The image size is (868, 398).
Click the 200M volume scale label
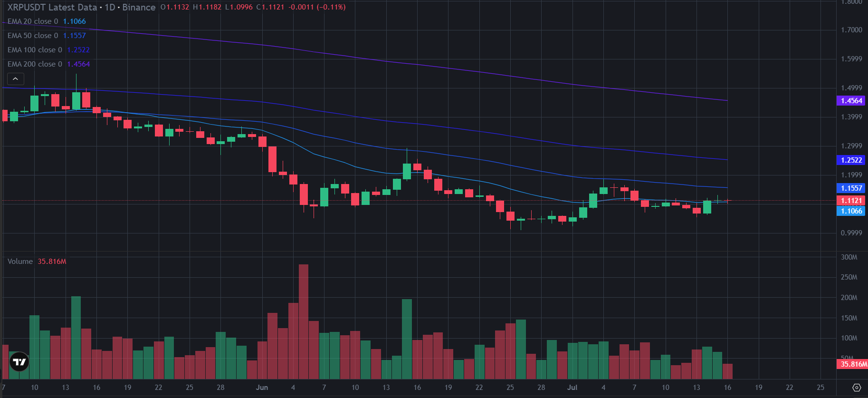pos(849,298)
